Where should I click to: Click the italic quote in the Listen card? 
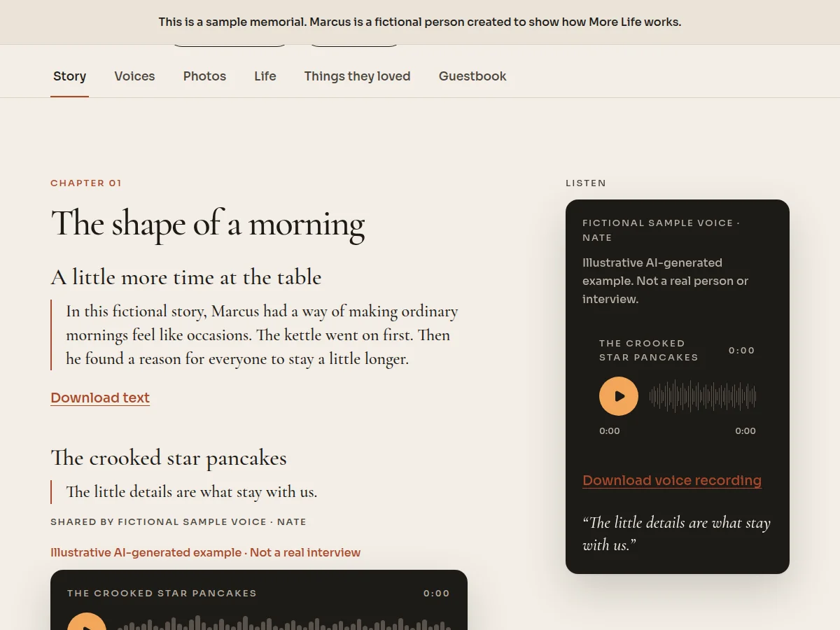coord(676,533)
